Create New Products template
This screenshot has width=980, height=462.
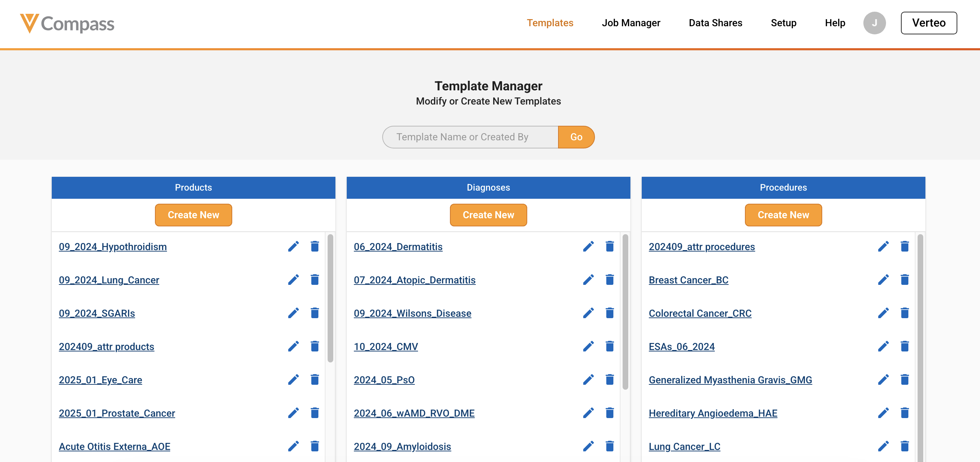[193, 215]
